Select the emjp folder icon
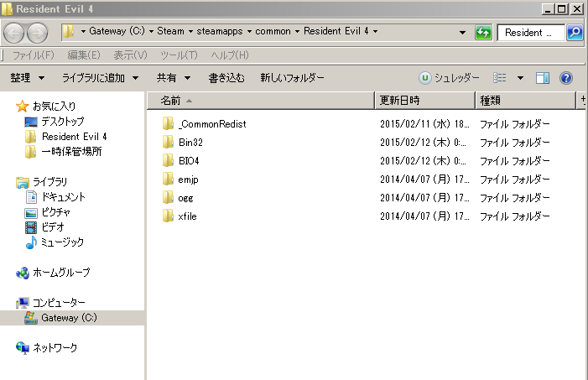This screenshot has height=380, width=588. pos(168,179)
